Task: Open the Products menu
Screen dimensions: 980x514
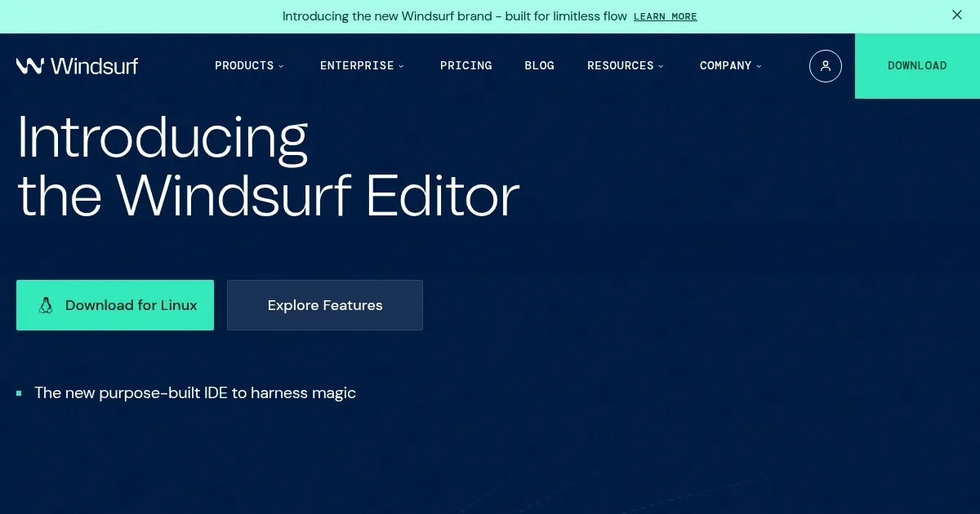Action: (244, 66)
